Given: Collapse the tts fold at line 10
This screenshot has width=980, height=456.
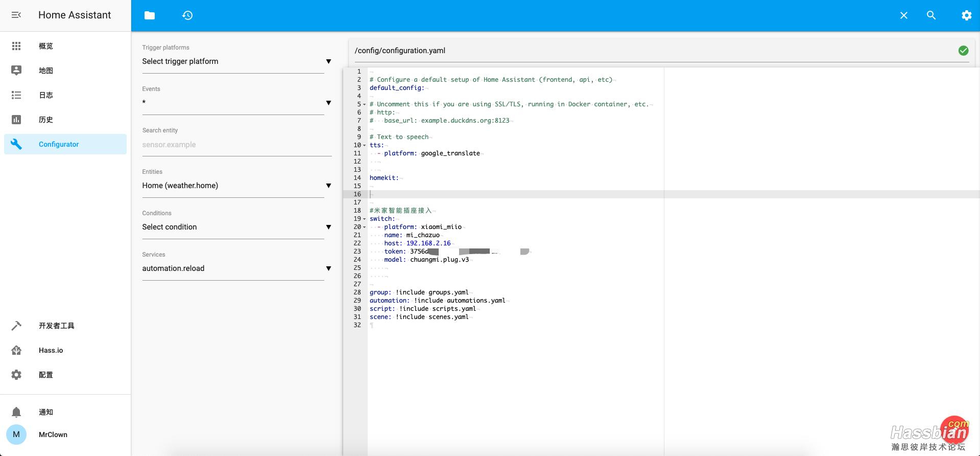Looking at the screenshot, I should pyautogui.click(x=364, y=145).
